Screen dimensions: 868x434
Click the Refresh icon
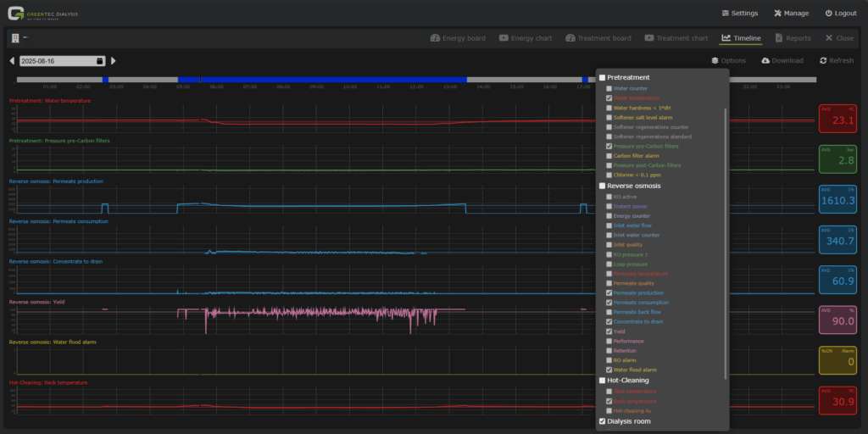823,61
